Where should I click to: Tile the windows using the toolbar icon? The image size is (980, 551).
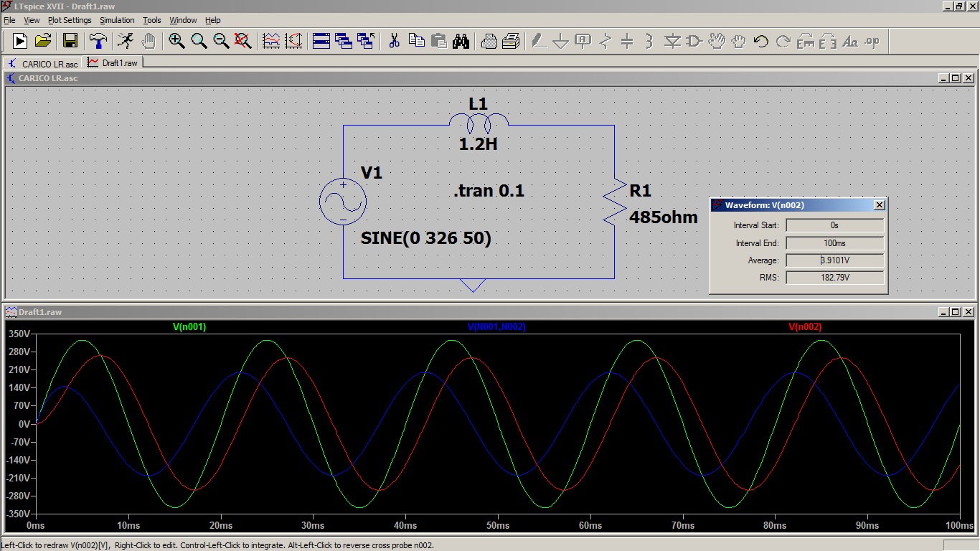(x=321, y=41)
